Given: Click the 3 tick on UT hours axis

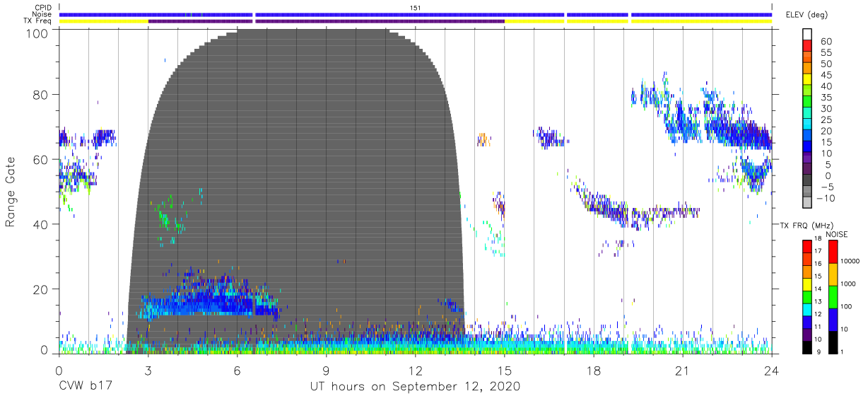Looking at the screenshot, I should (x=148, y=371).
